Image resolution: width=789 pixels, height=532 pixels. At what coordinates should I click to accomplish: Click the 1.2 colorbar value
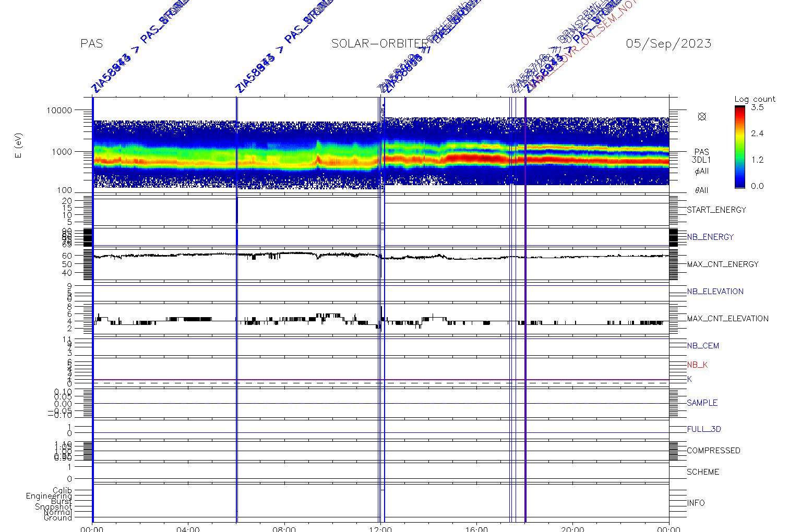757,160
